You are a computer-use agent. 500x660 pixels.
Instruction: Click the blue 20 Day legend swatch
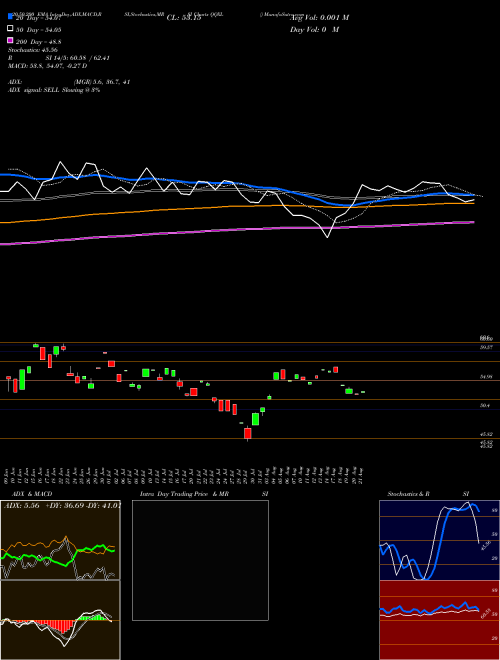point(10,16)
